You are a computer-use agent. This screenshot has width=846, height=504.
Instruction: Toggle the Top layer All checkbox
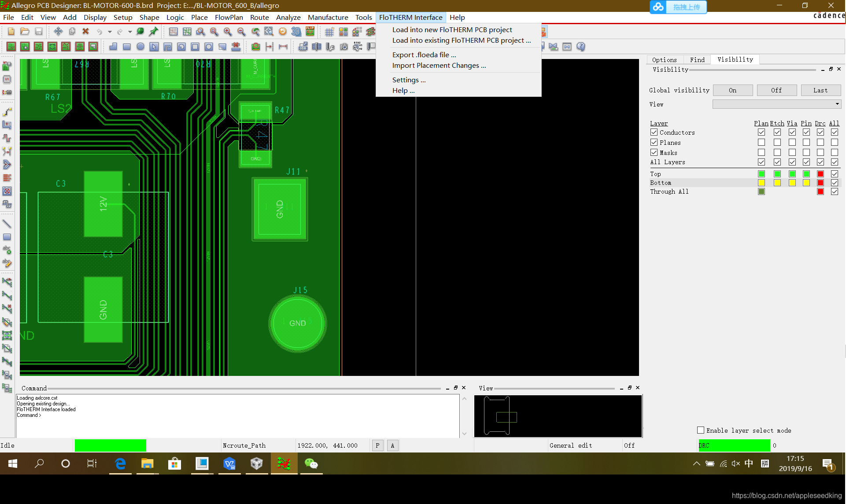click(x=835, y=174)
